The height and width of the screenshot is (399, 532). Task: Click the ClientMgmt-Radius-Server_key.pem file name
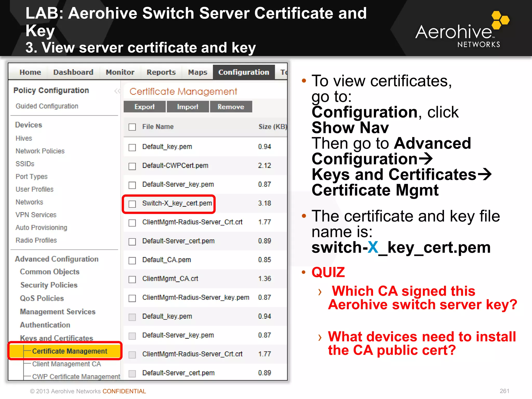coord(196,297)
